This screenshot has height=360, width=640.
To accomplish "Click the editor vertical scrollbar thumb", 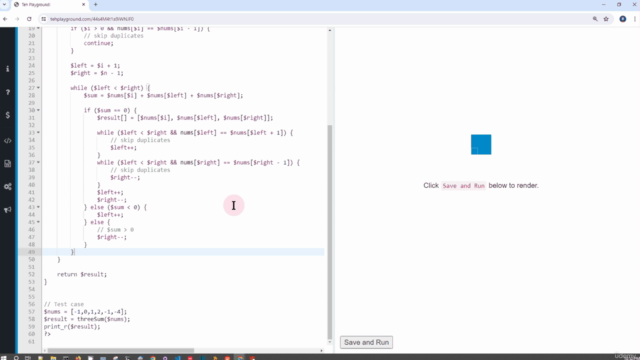I will point(330,233).
